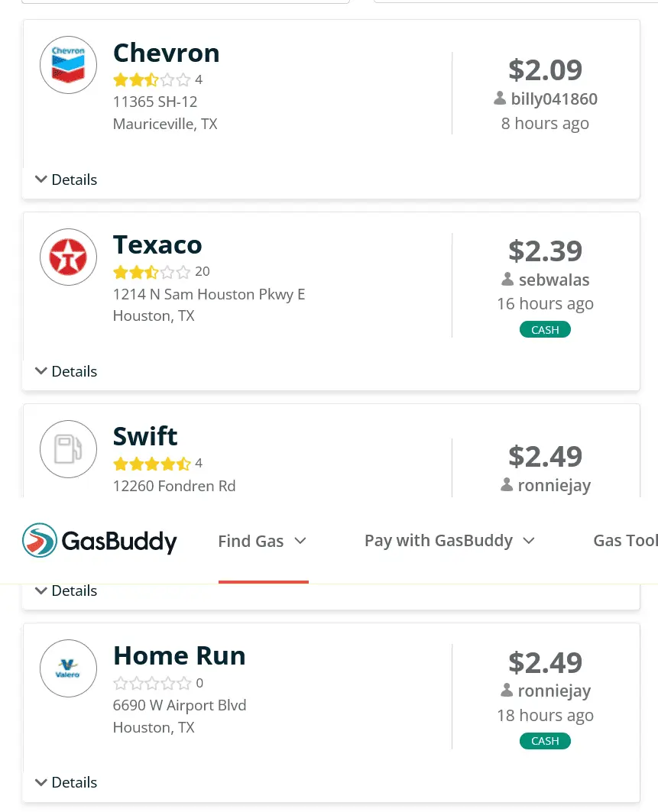658x812 pixels.
Task: Open the Gas Tools menu
Action: 625,541
